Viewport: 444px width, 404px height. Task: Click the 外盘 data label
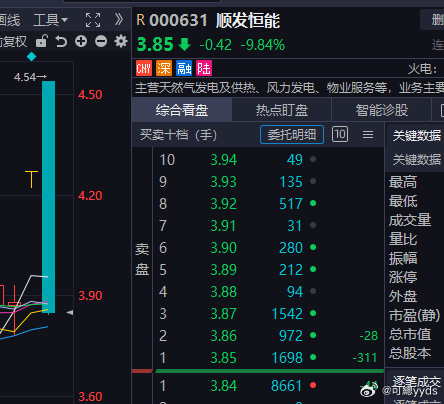[403, 296]
